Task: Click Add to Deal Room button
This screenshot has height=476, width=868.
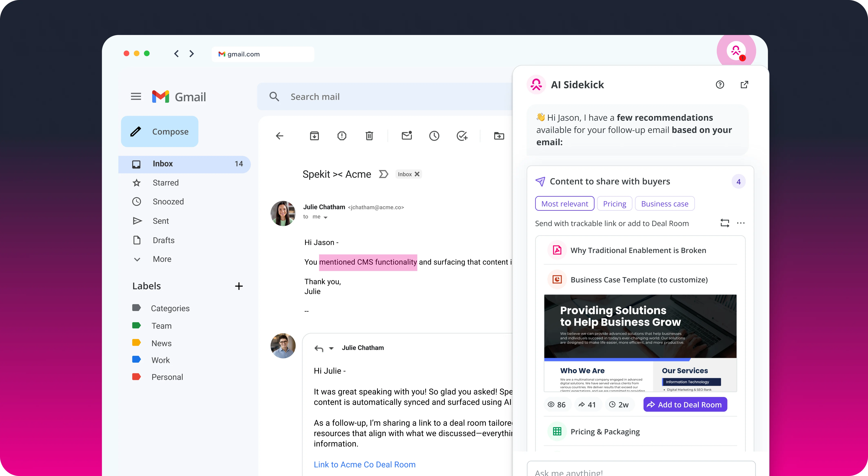Action: [x=685, y=405]
